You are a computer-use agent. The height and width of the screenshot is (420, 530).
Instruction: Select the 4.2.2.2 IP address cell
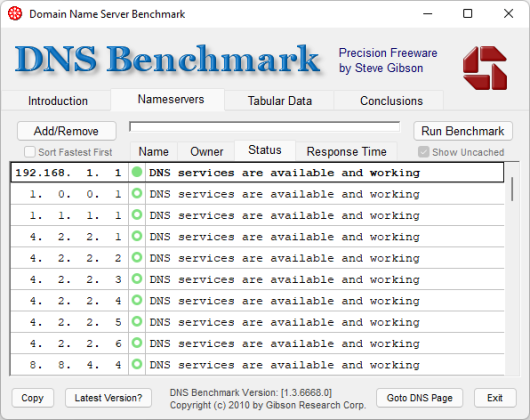[69, 258]
